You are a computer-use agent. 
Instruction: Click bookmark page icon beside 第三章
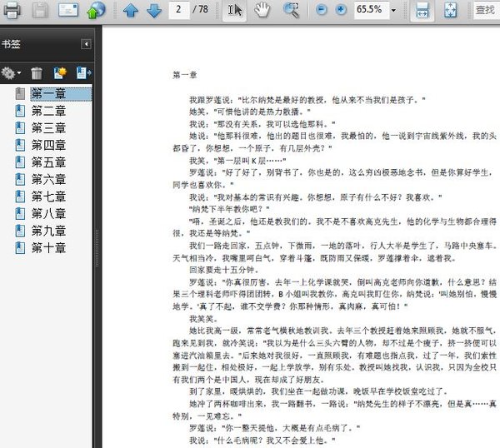pyautogui.click(x=20, y=128)
